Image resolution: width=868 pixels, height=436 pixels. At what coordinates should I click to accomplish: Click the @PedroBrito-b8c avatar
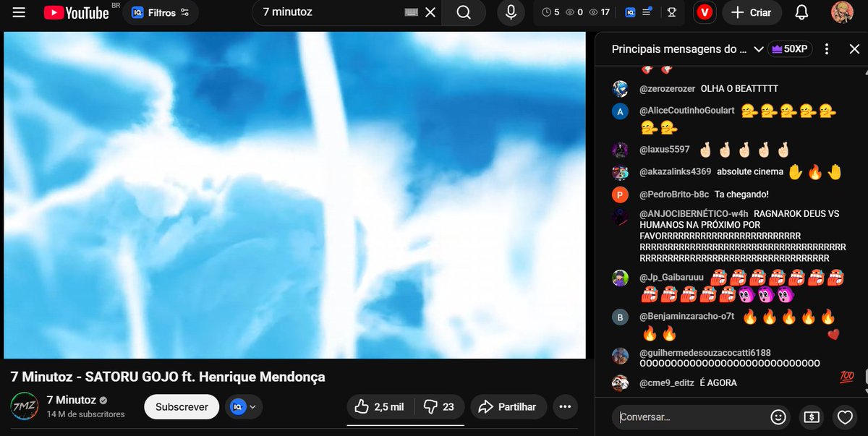620,195
